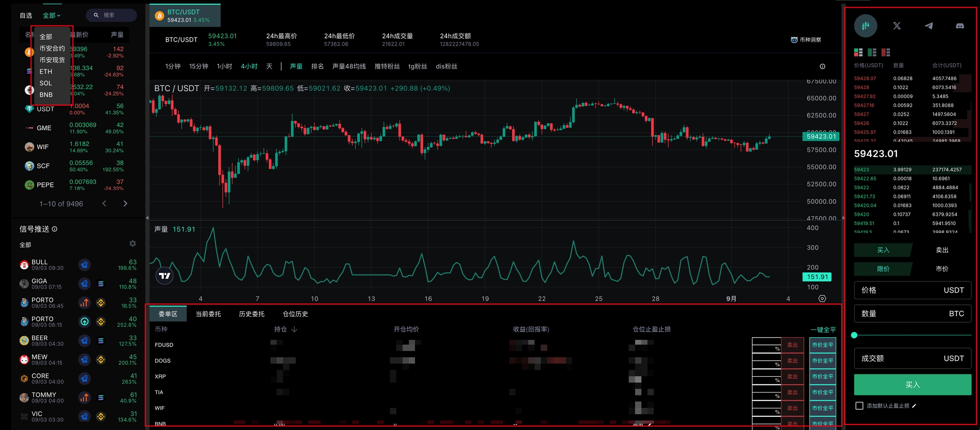Viewport: 980px width, 430px height.
Task: Select the trading chart icon in circle
Action: 865,26
